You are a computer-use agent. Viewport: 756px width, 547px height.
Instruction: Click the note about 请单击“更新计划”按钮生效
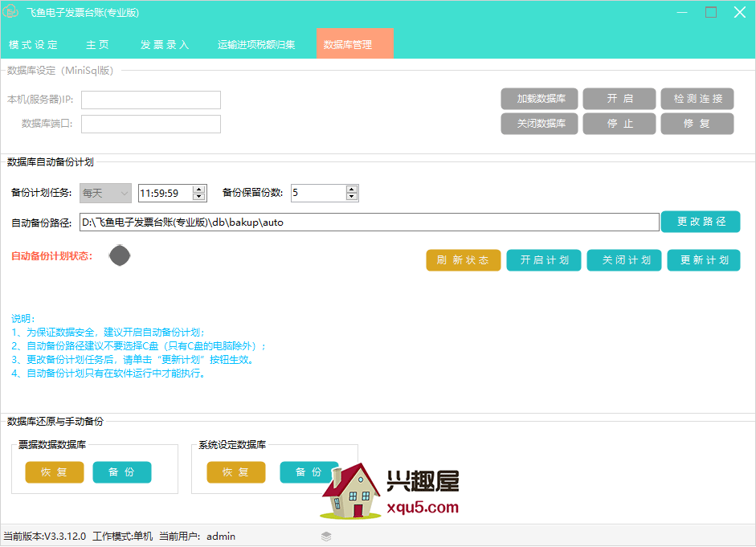pos(133,360)
